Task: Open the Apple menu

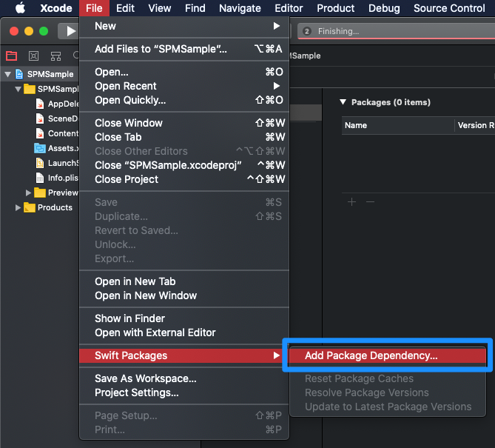Action: (21, 8)
